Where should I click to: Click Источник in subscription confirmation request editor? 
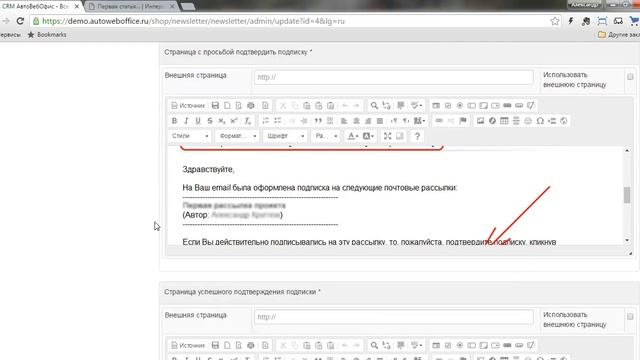pos(187,106)
